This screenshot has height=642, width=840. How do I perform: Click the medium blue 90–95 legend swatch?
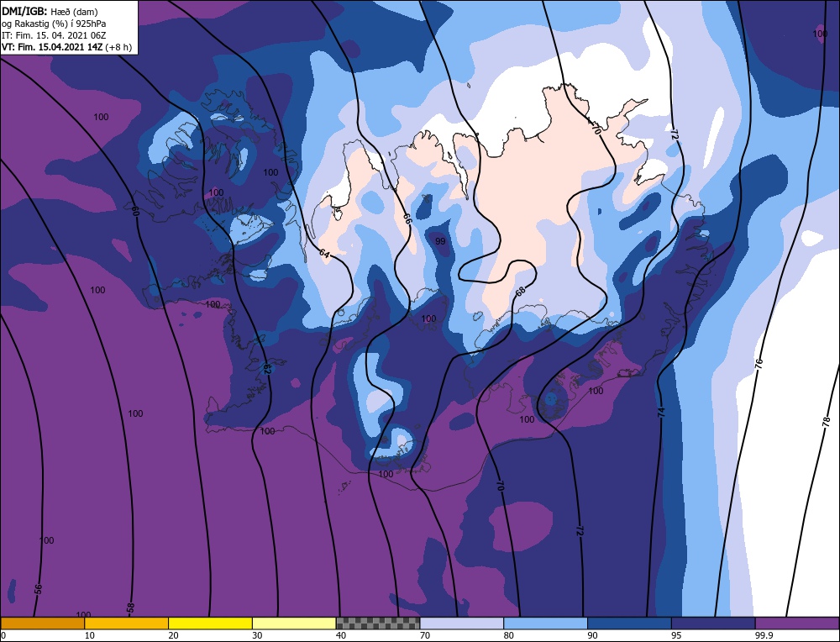[x=629, y=624]
